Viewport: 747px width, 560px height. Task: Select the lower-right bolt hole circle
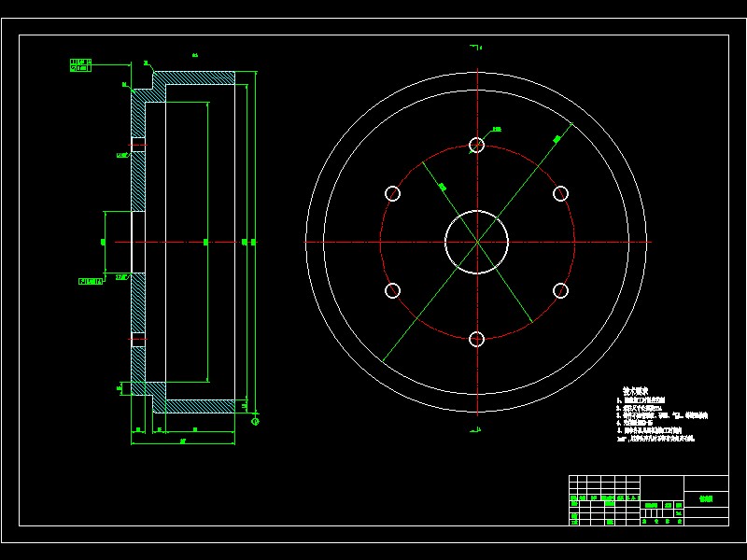point(561,290)
